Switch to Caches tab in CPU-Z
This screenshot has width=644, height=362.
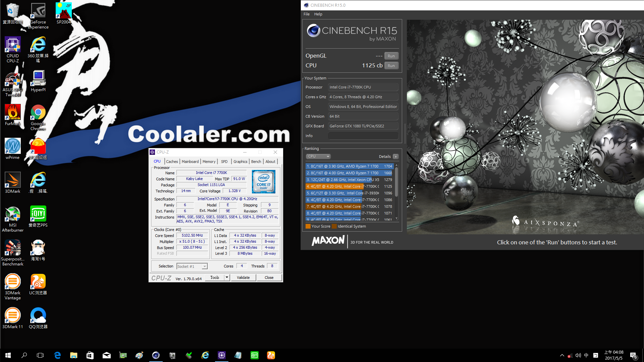(172, 162)
